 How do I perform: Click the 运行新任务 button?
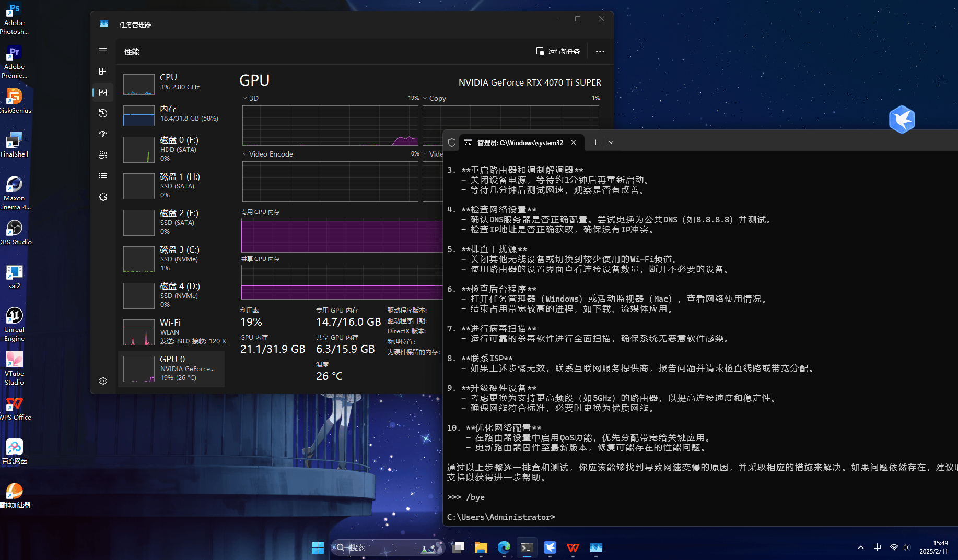[x=558, y=52]
